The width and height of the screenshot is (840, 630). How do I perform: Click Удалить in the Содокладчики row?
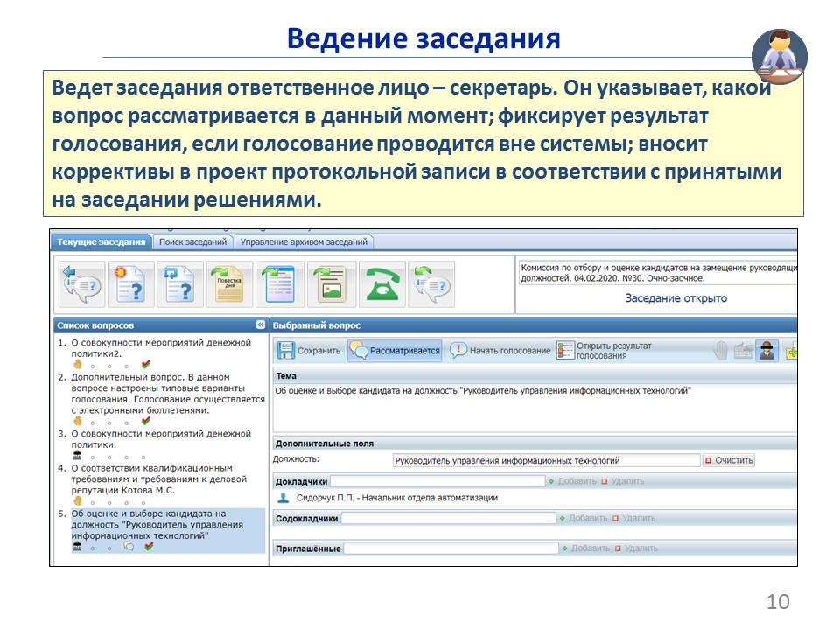pyautogui.click(x=633, y=518)
